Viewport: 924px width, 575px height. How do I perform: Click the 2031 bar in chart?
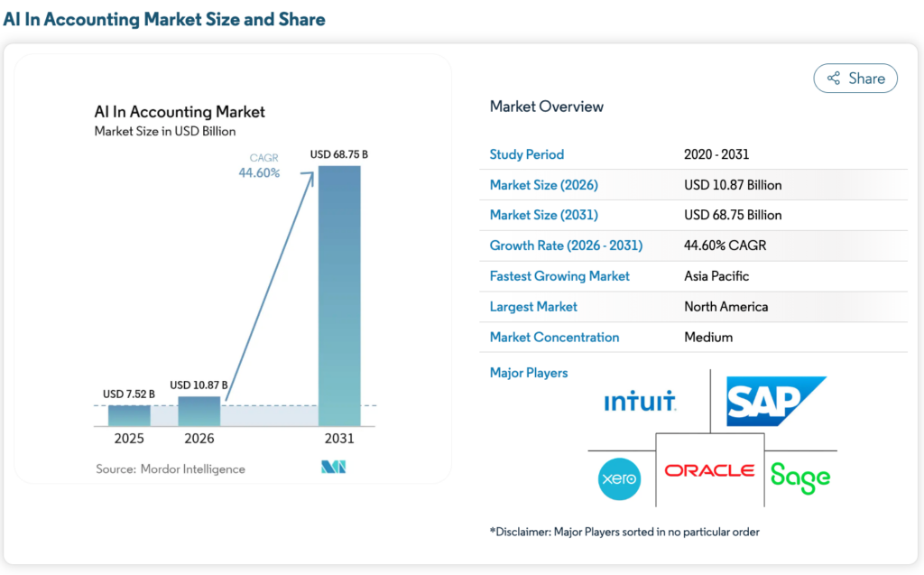click(339, 296)
